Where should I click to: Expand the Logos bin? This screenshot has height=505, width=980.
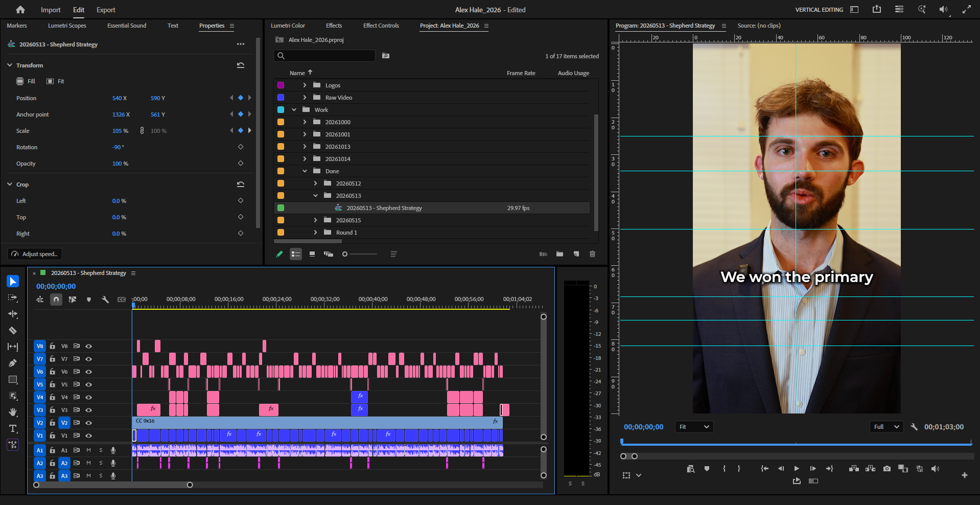(305, 85)
